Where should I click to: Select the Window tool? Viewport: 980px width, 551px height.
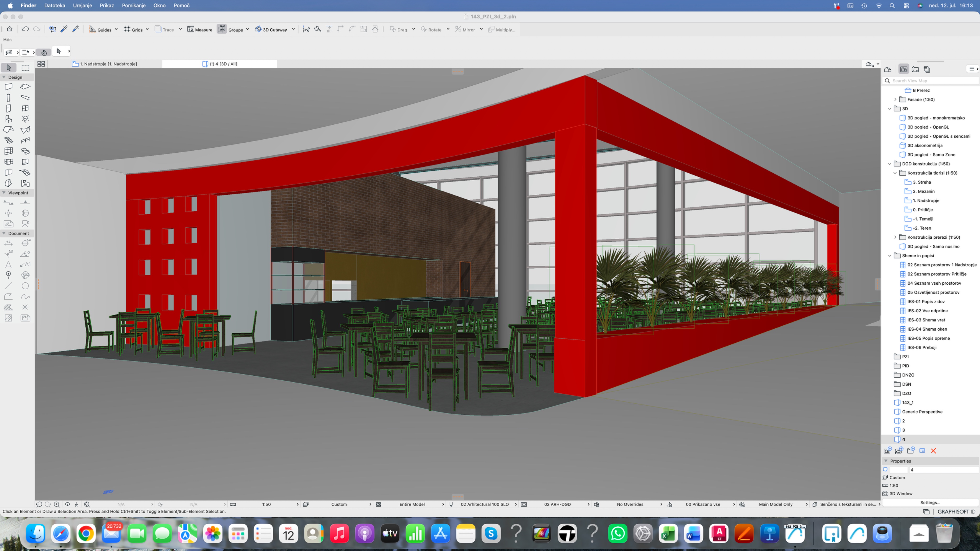[26, 108]
